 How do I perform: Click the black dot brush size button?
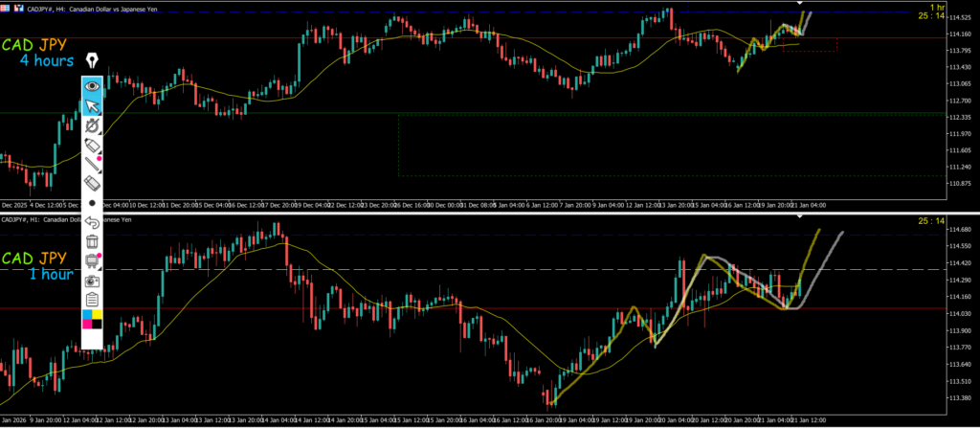point(93,203)
